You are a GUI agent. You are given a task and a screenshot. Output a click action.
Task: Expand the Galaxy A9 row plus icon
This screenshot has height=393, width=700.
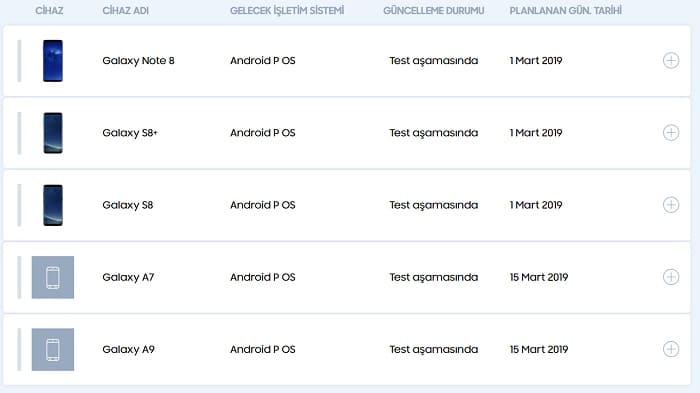(x=671, y=349)
